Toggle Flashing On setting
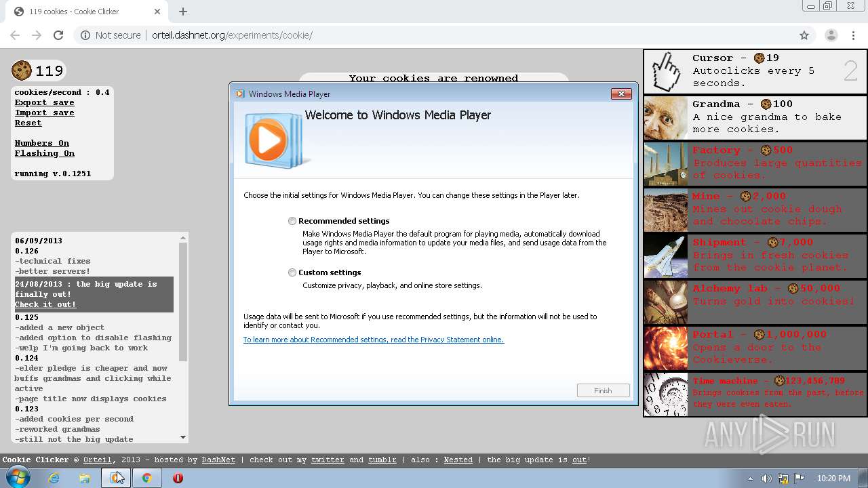 point(45,153)
